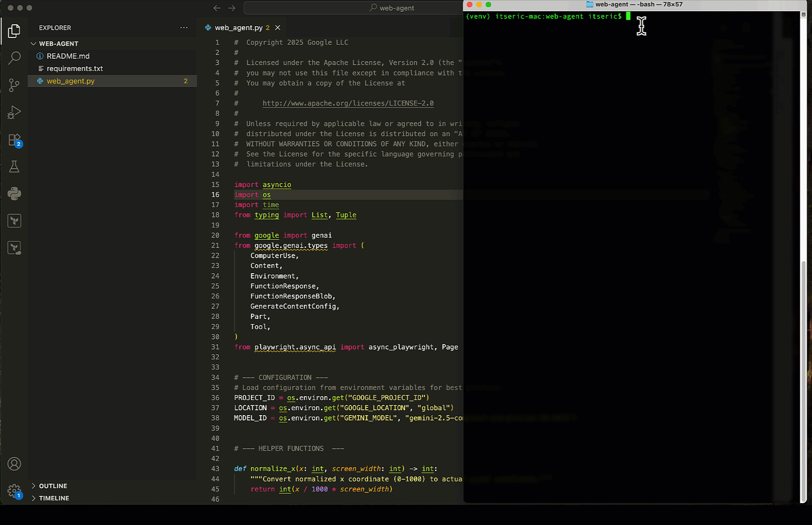812x525 pixels.
Task: Open the Explorer view in activity bar
Action: [x=14, y=31]
